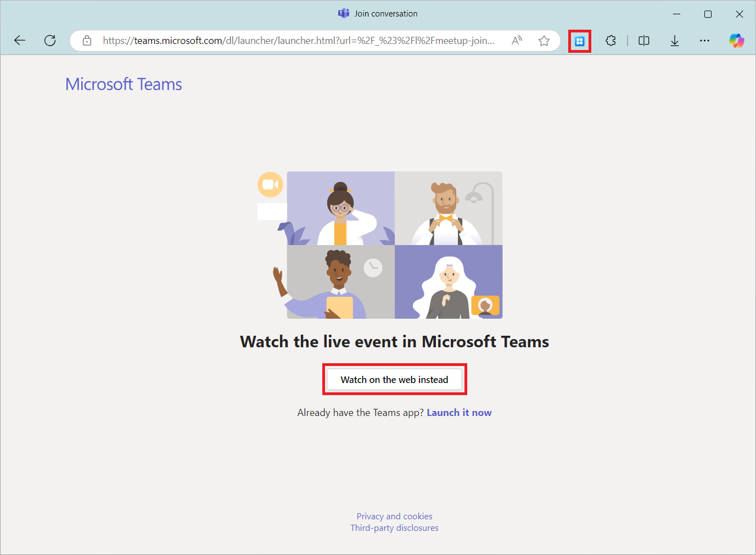This screenshot has width=756, height=555.
Task: Open Third-party disclosures link
Action: [395, 528]
